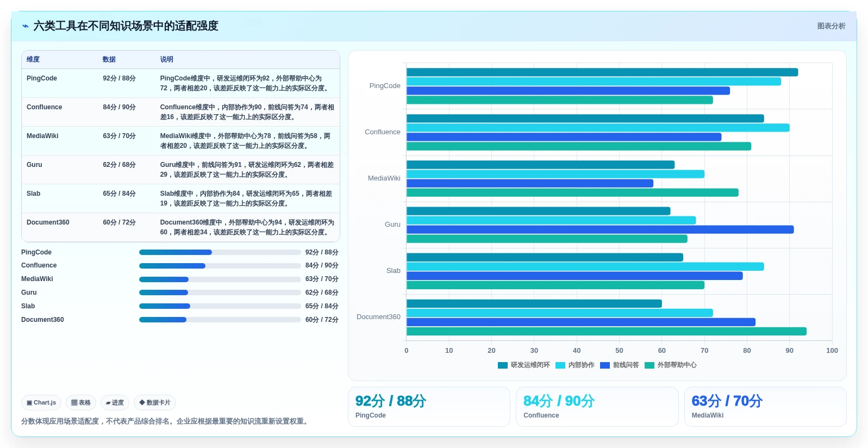Image resolution: width=868 pixels, height=448 pixels.
Task: Toggle the 内部协作 legend swatch
Action: tap(560, 365)
